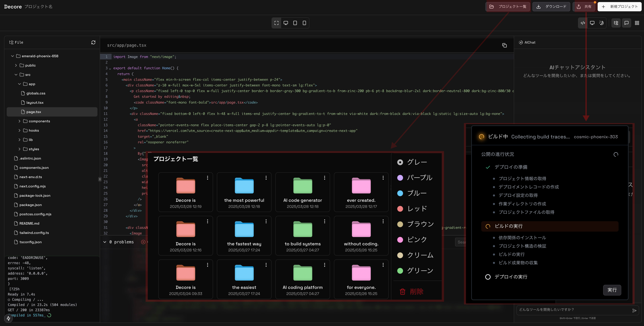644x326 pixels.
Task: Collapse the 0 problems panel
Action: coord(105,242)
